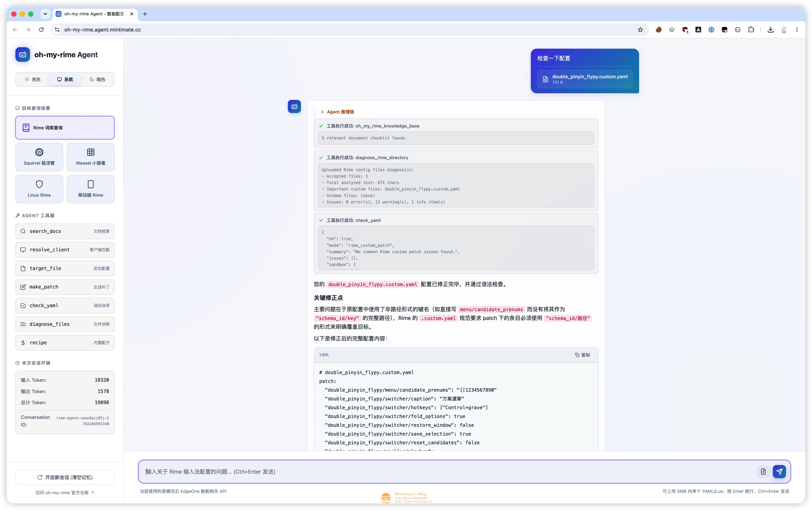Pick the Linux Rime scenario card

pos(39,189)
